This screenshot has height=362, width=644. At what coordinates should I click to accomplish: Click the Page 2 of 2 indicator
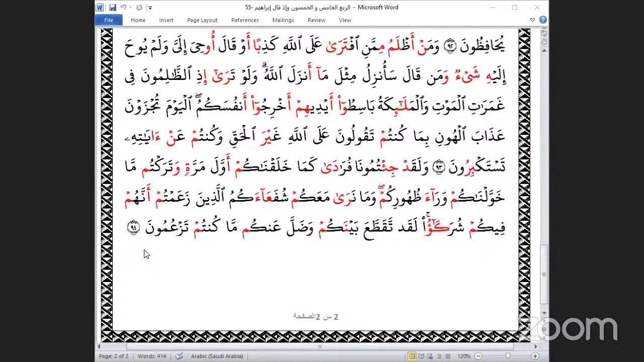point(114,356)
